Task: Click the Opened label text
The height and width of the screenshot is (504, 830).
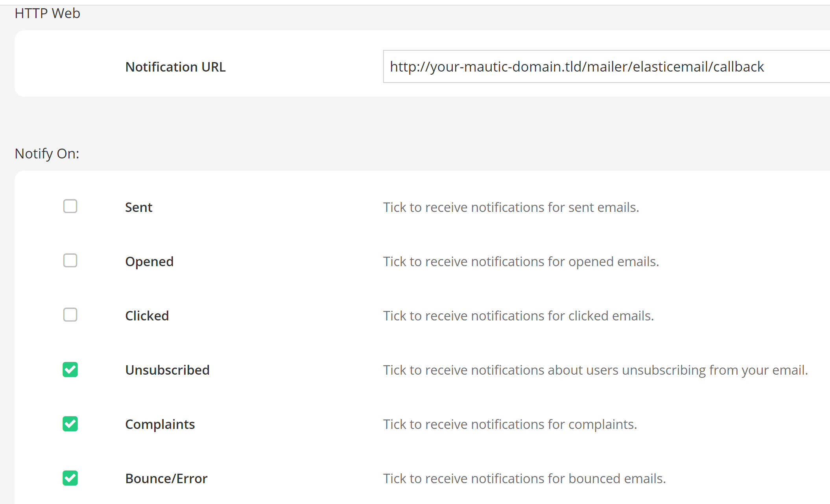Action: [149, 261]
